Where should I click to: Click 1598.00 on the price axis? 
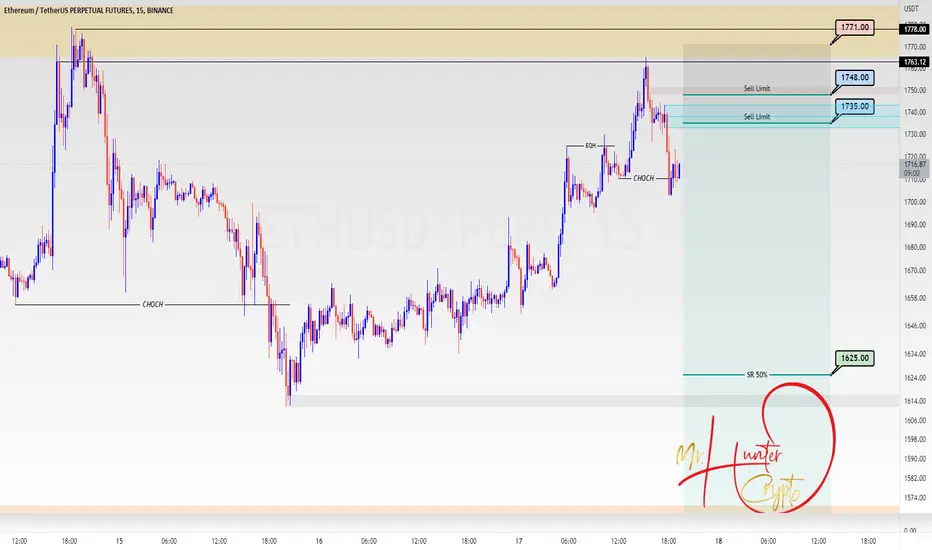[x=915, y=439]
